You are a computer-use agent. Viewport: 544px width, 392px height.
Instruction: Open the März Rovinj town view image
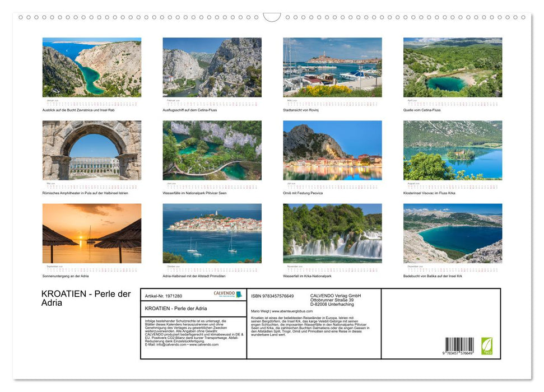332,67
